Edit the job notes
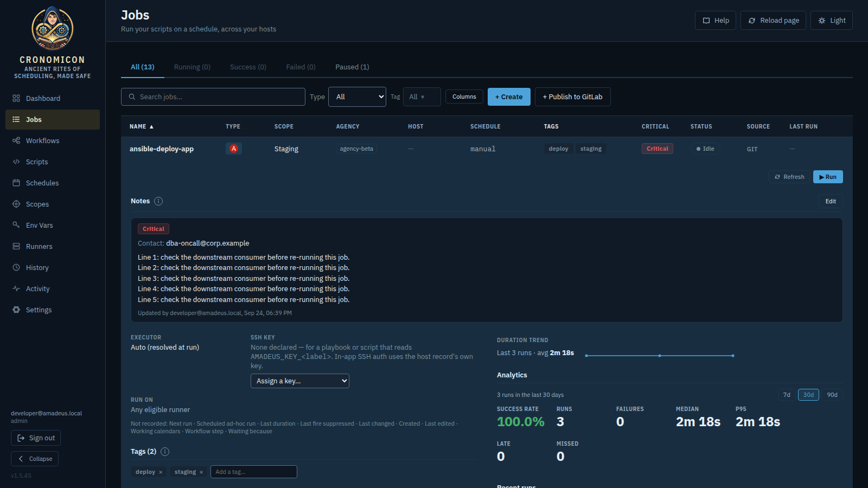The height and width of the screenshot is (488, 868). (831, 201)
